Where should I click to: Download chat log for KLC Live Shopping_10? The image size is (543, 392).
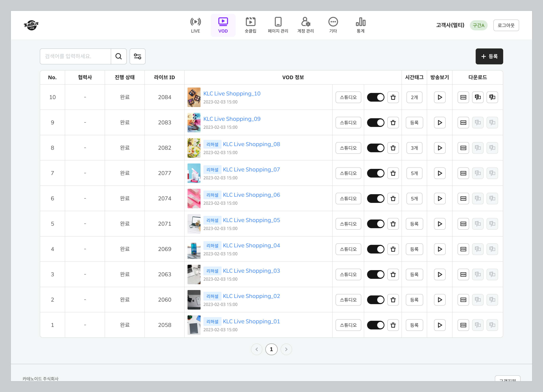pyautogui.click(x=478, y=97)
